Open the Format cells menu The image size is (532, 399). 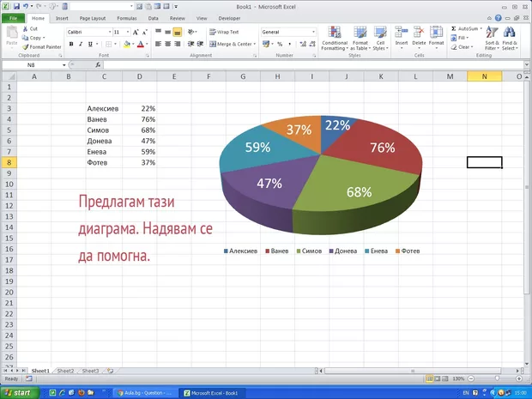436,36
